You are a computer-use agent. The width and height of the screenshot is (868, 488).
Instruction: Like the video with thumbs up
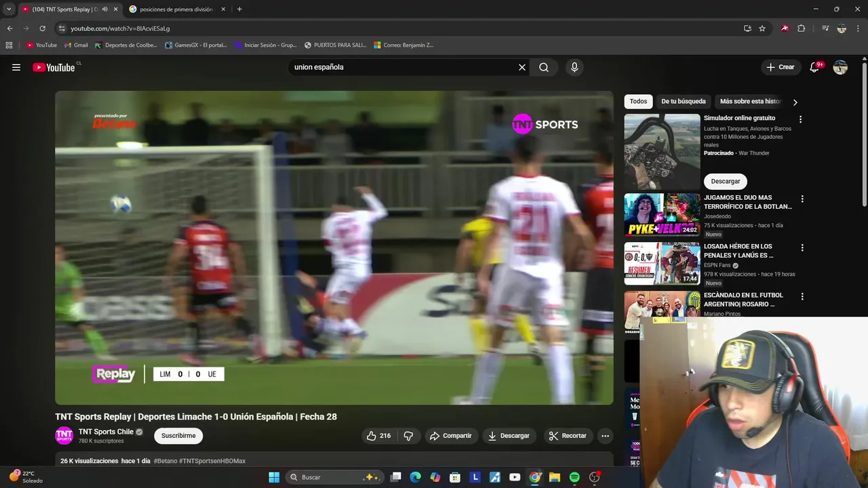click(x=378, y=436)
